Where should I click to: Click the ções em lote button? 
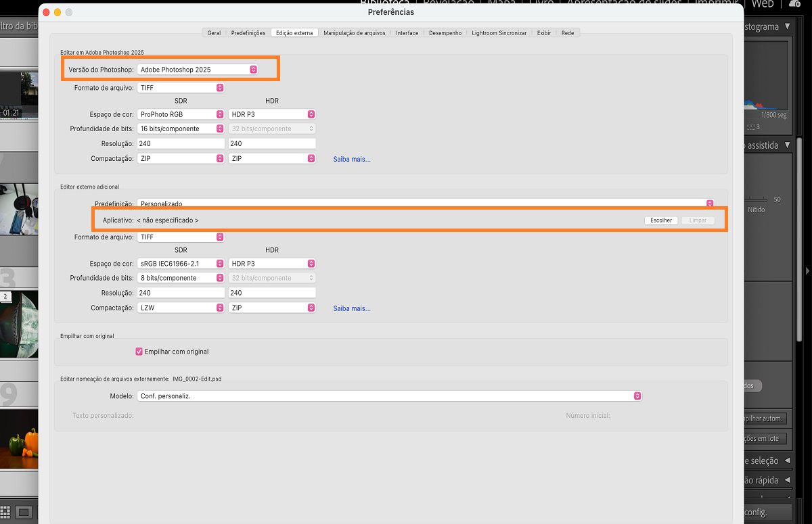click(765, 439)
